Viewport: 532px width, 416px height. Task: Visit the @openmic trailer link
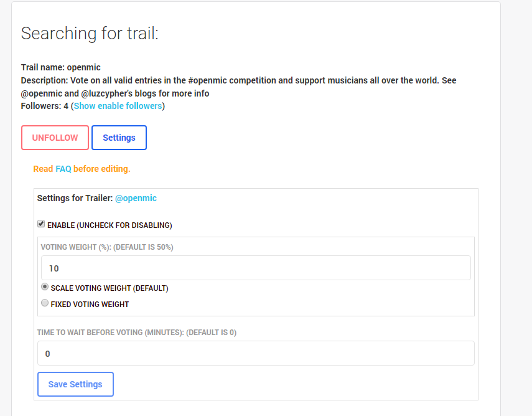tap(136, 198)
